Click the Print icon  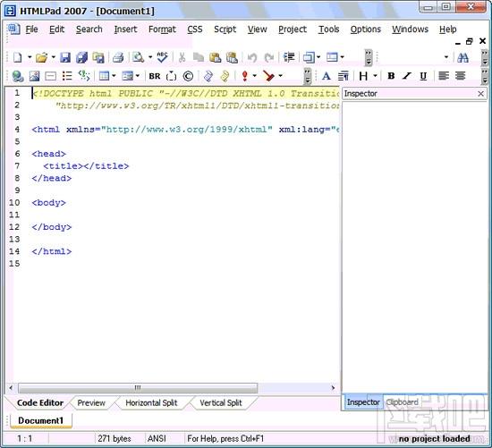tap(118, 57)
